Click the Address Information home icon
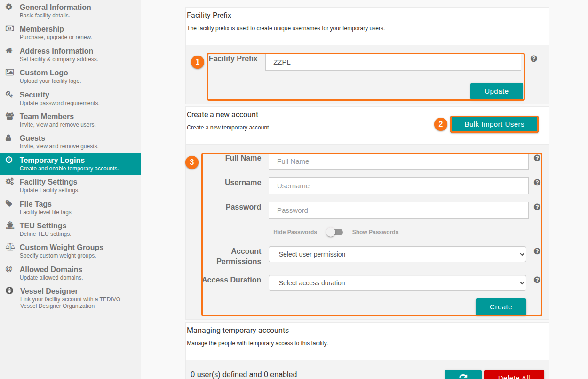This screenshot has width=588, height=379. [9, 51]
